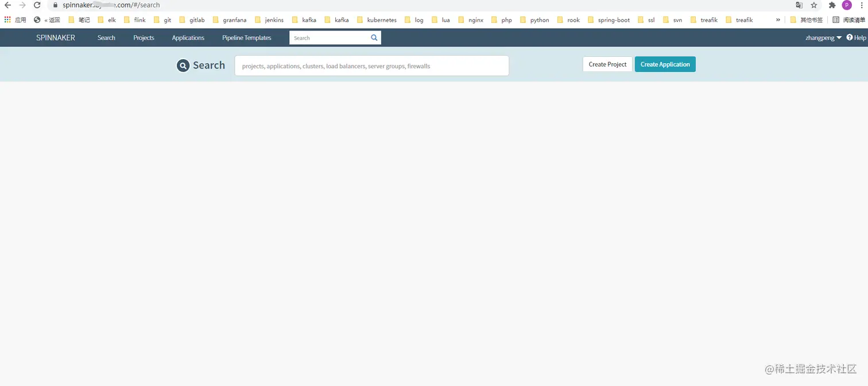Expand the zhangpeng user dropdown
This screenshot has height=386, width=868.
click(x=824, y=38)
